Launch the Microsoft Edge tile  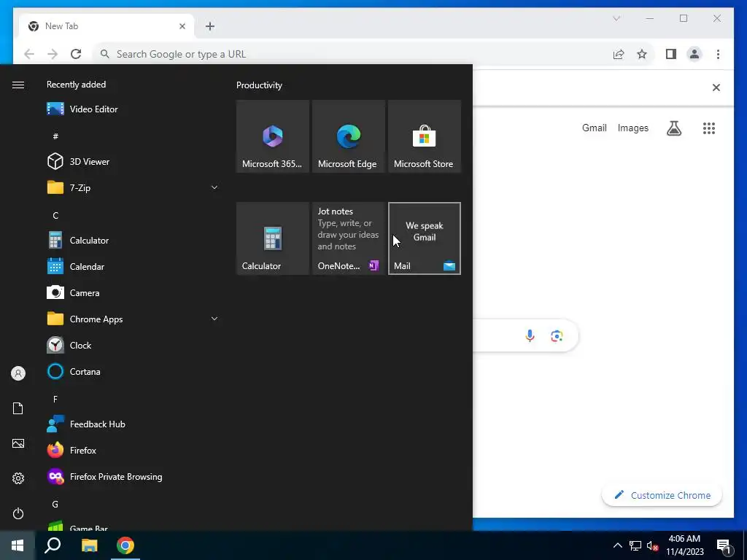tap(348, 136)
